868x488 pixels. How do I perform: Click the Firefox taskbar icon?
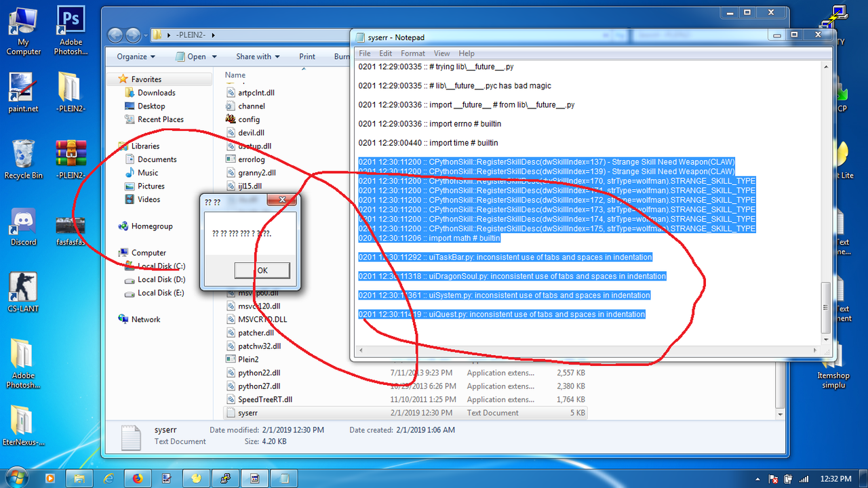point(138,479)
